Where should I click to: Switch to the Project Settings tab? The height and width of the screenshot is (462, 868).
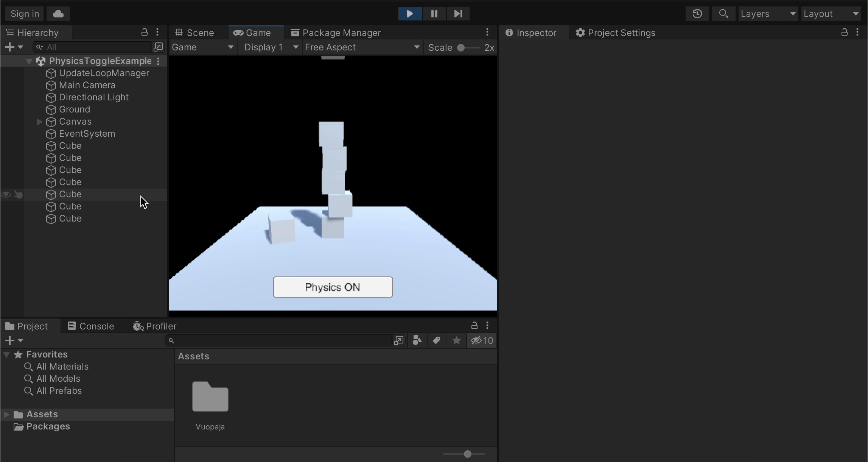pyautogui.click(x=615, y=33)
